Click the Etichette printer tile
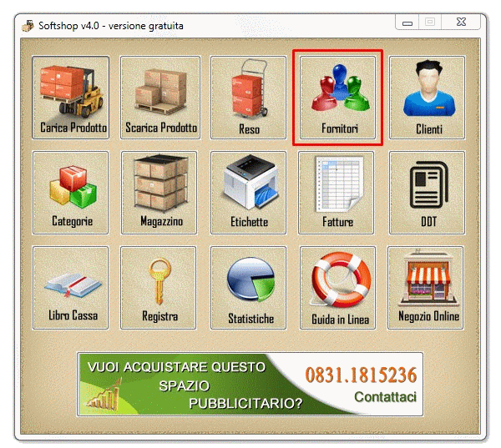Viewport: 501px width, 448px height. (248, 193)
